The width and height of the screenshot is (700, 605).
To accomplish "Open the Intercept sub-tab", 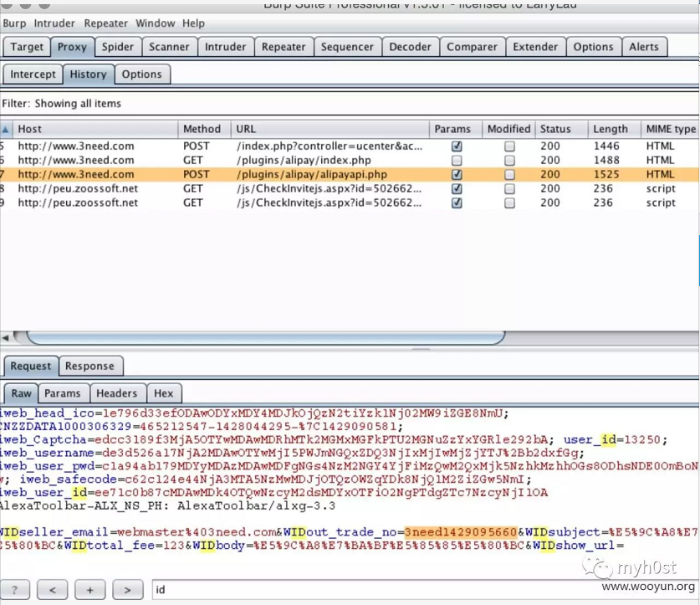I will (x=33, y=74).
